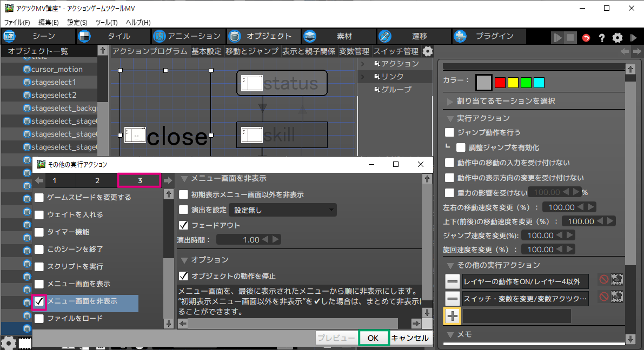Open help via the question mark icon
The height and width of the screenshot is (350, 644).
(601, 38)
